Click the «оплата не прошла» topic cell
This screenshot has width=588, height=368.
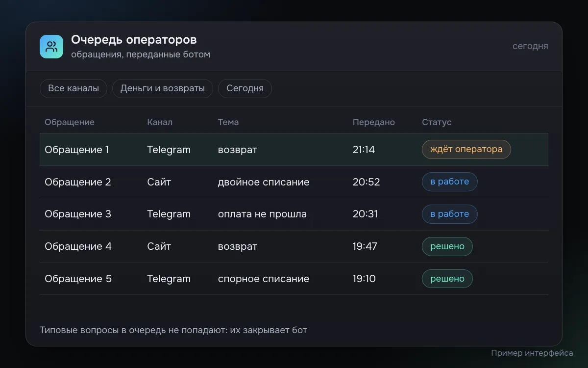coord(262,214)
